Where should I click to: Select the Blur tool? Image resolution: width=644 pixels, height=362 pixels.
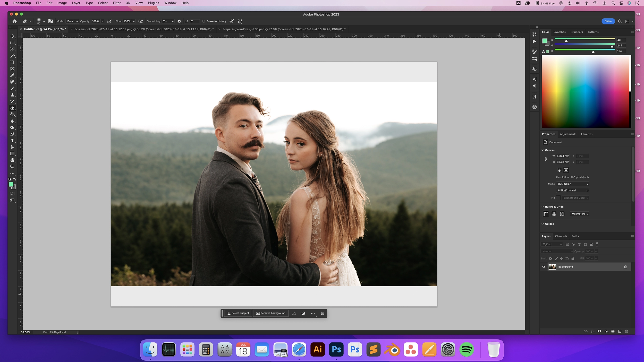tap(12, 121)
